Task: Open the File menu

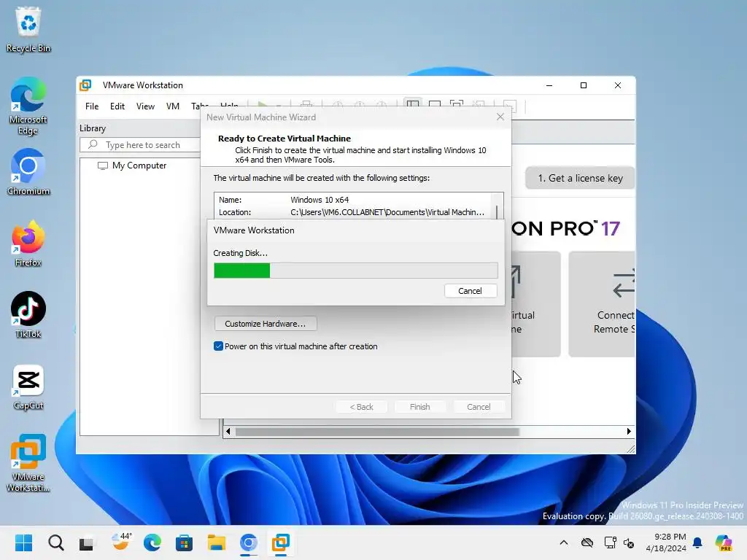Action: point(92,106)
